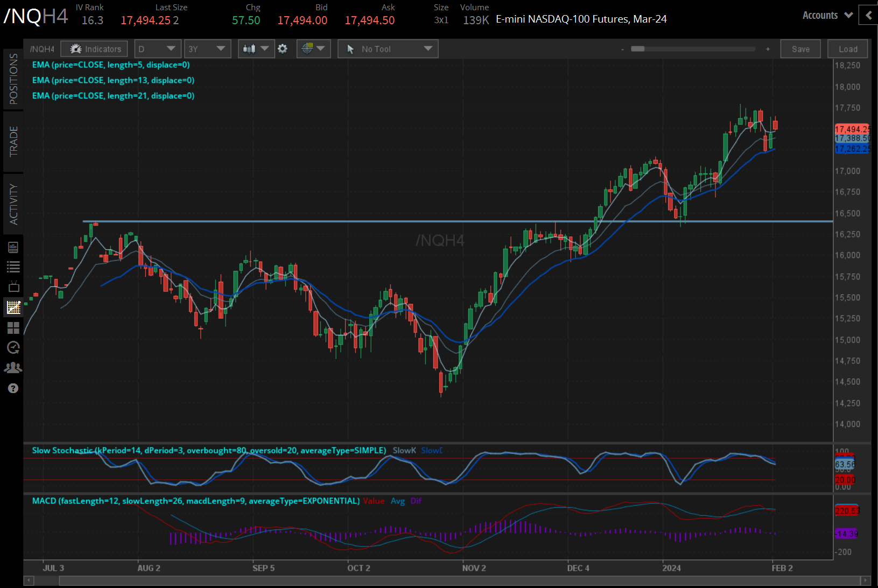Screen dimensions: 878x588
Task: Click the Indicators button
Action: [94, 48]
